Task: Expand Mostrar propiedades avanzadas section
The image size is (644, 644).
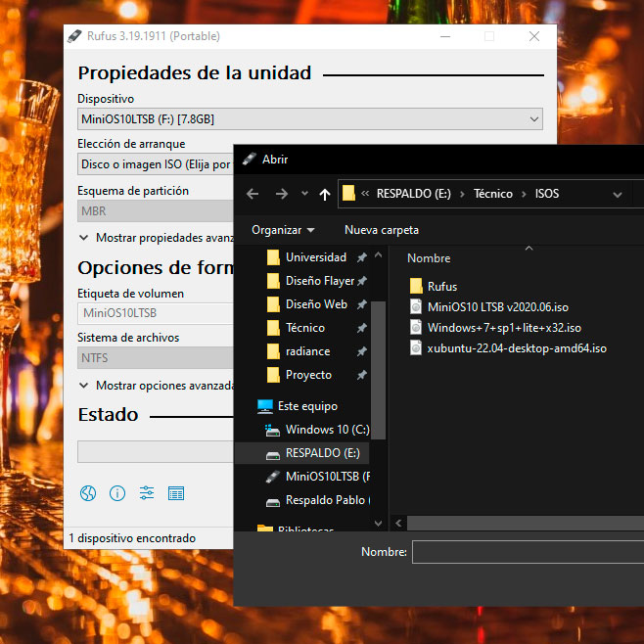Action: (157, 238)
